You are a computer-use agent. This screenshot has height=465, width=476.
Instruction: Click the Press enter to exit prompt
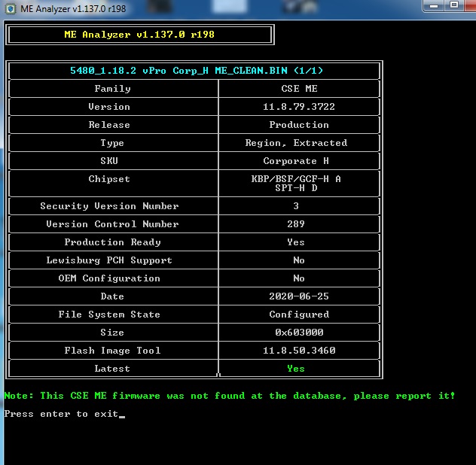click(x=61, y=414)
